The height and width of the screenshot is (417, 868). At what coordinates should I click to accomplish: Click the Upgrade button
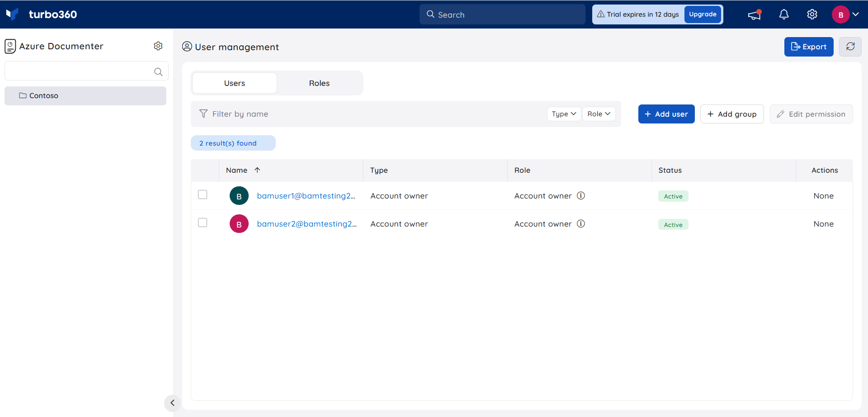[703, 14]
